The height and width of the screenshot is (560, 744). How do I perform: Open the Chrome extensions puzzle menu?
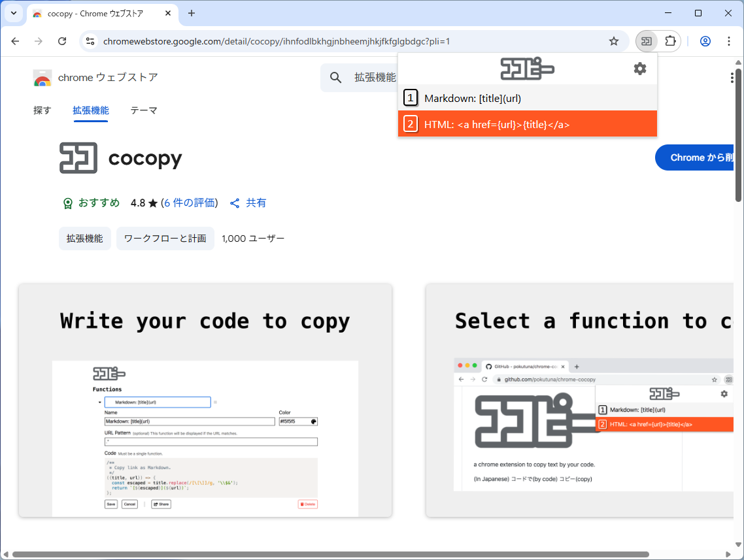click(x=671, y=41)
